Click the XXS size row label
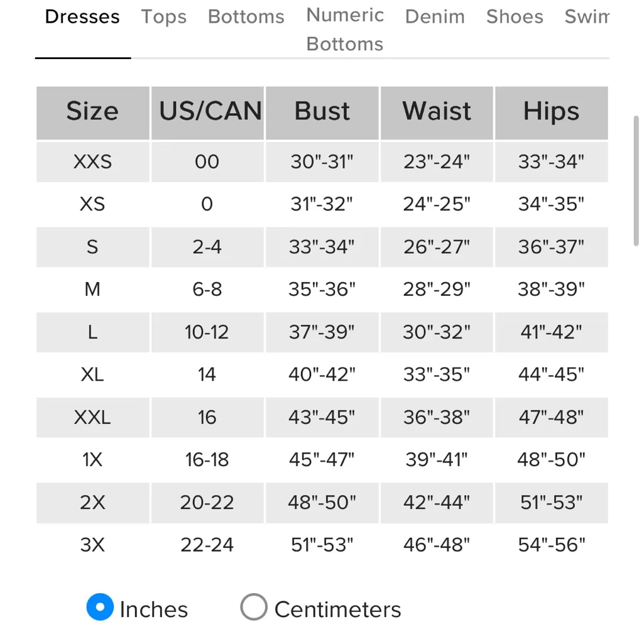 coord(92,162)
